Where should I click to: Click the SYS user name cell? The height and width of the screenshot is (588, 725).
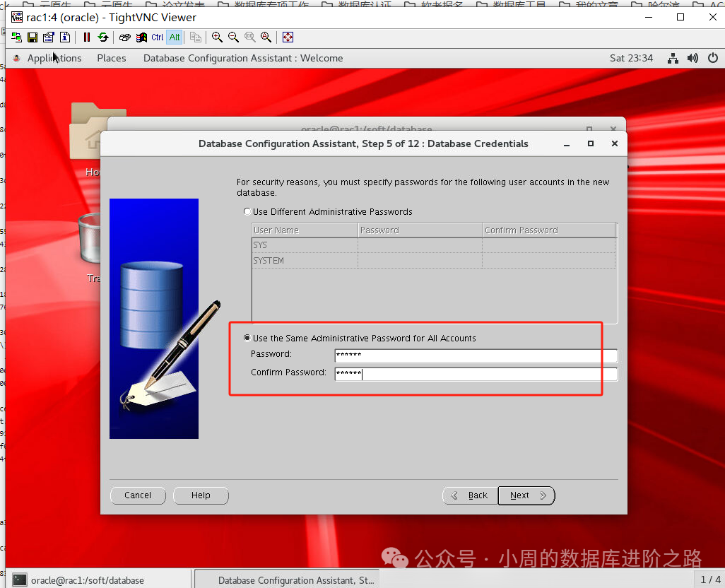point(305,245)
